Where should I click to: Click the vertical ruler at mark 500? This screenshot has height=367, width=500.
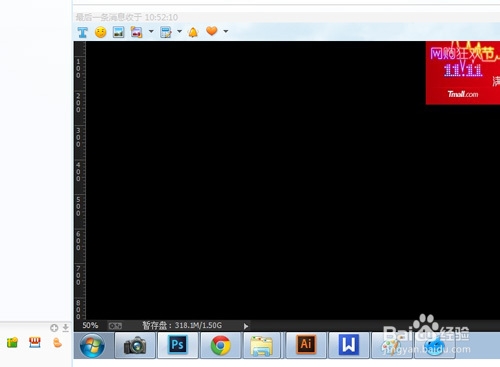point(79,207)
